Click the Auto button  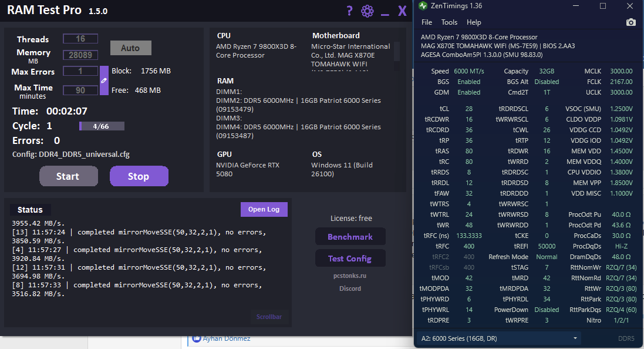point(130,48)
